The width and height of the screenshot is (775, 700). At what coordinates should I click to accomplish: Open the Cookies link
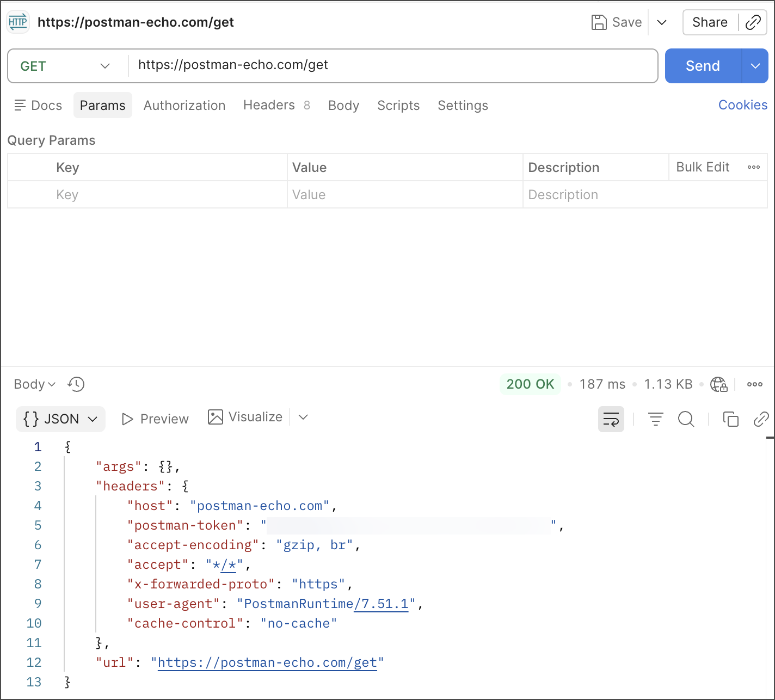[x=743, y=105]
